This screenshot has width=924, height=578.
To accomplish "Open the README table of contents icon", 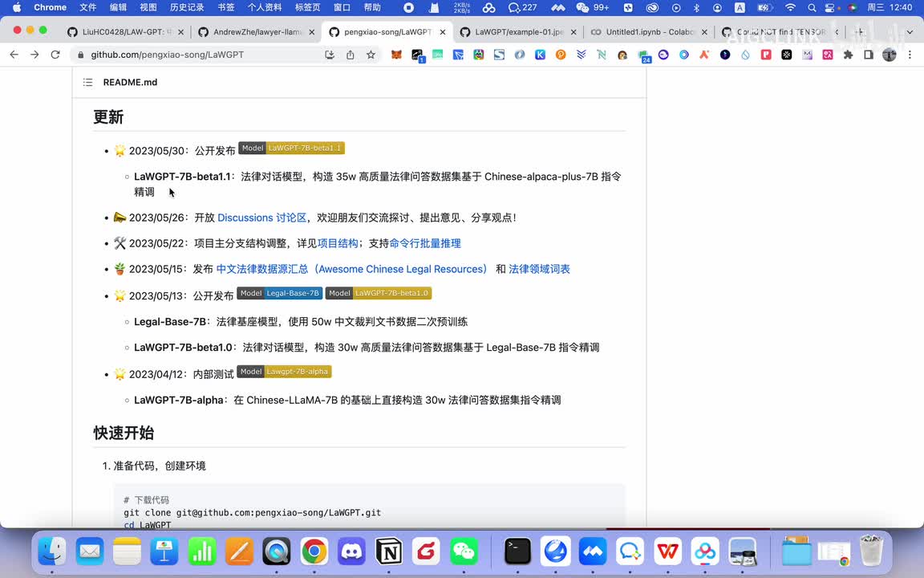I will click(87, 83).
